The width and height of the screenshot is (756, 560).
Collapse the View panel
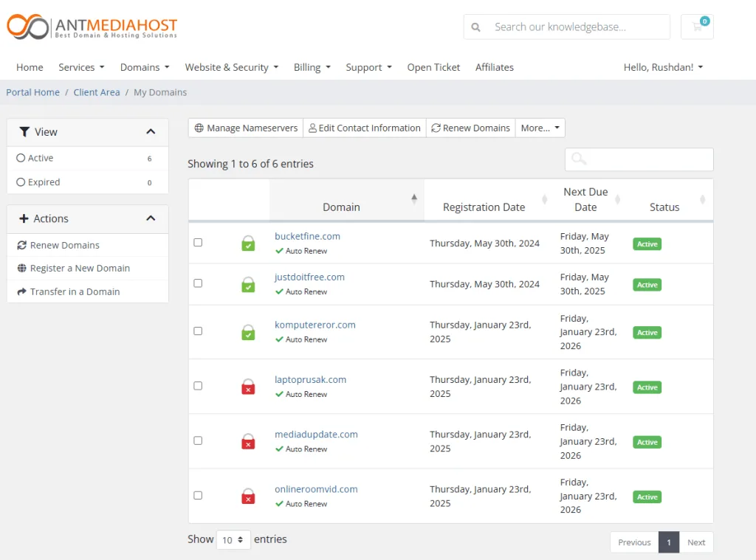tap(151, 132)
